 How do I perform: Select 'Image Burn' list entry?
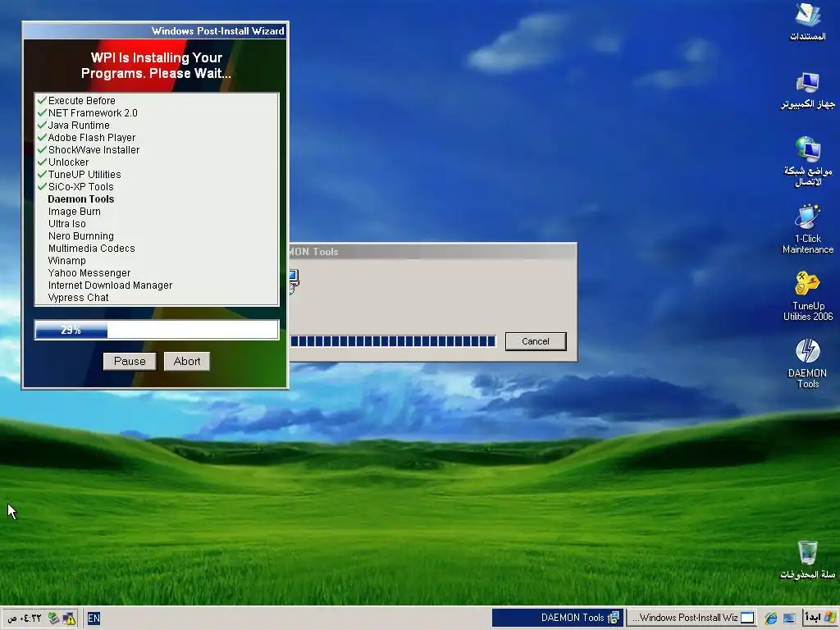[x=75, y=211]
